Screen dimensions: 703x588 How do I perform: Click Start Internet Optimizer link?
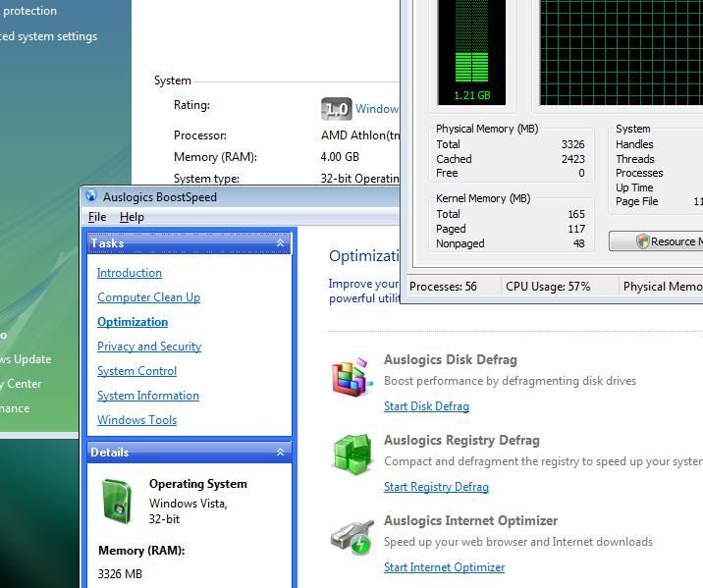coord(445,567)
